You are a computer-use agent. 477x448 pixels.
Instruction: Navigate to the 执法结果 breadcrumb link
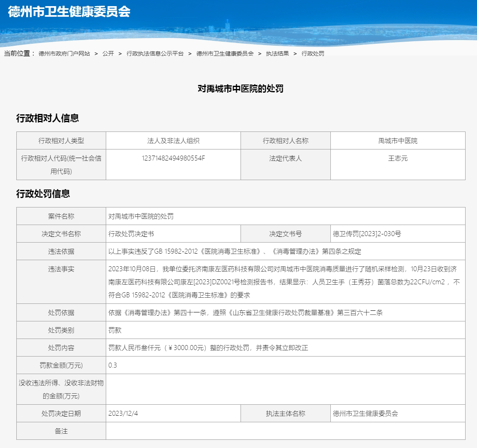(x=277, y=53)
